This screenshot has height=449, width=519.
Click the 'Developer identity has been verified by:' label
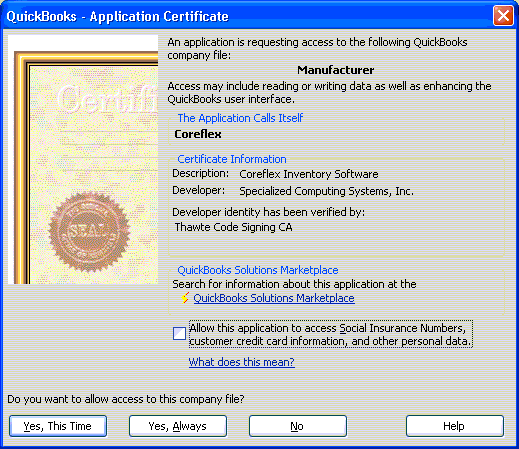point(268,212)
